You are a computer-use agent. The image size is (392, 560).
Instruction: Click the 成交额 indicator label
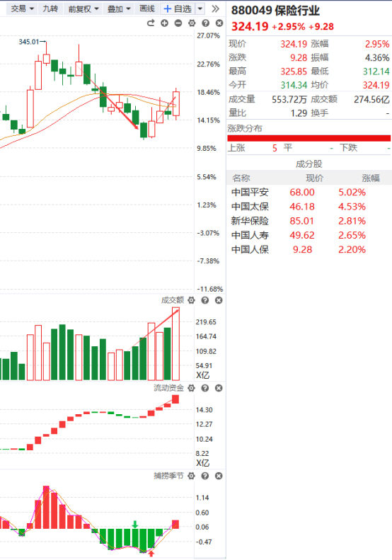click(x=173, y=300)
